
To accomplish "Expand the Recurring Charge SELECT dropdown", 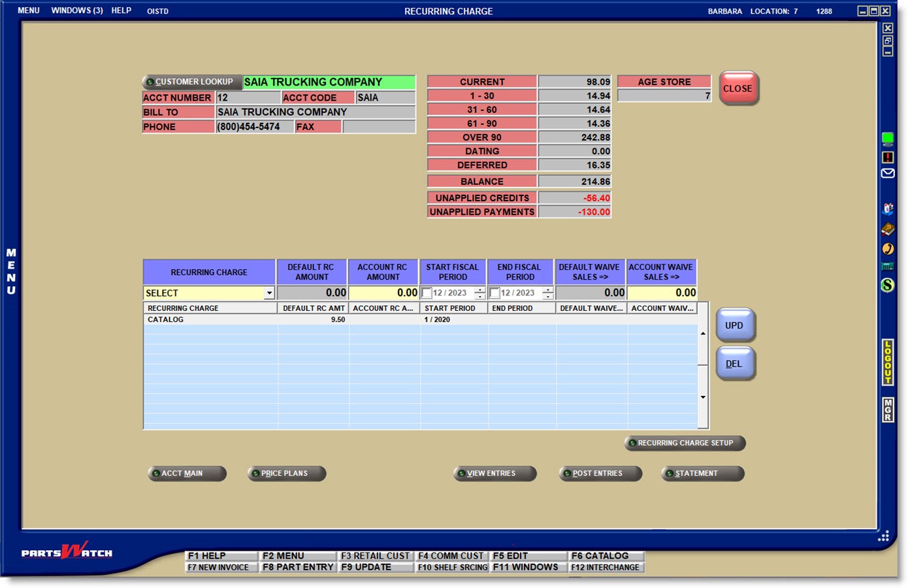I will 268,293.
